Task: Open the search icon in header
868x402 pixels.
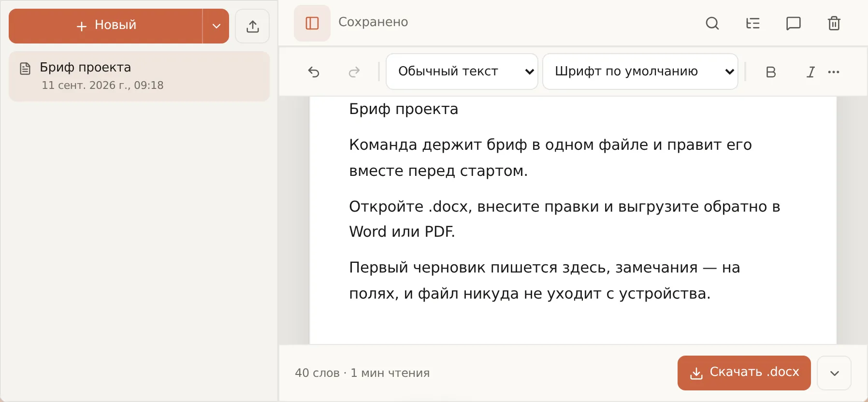Action: (x=712, y=23)
